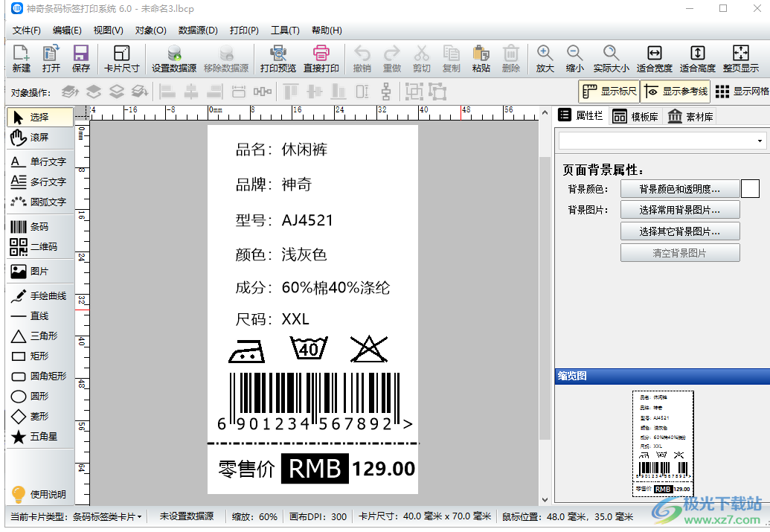Screen dimensions: 770x532
Task: Select the 圆角矩形 rounded rectangle tool
Action: [40, 376]
